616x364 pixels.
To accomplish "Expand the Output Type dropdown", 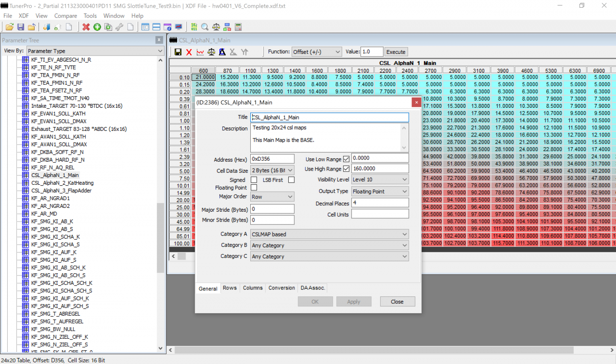I will point(380,192).
